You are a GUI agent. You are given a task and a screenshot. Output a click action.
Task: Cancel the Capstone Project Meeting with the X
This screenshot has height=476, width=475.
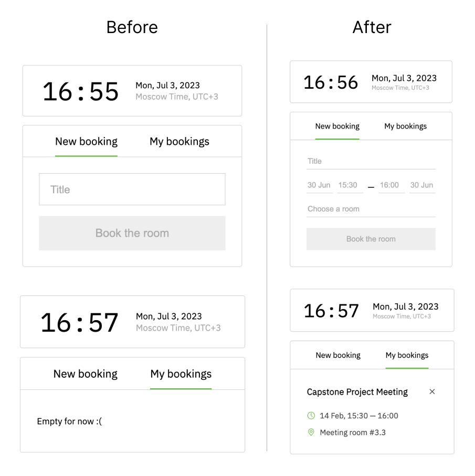[x=432, y=392]
